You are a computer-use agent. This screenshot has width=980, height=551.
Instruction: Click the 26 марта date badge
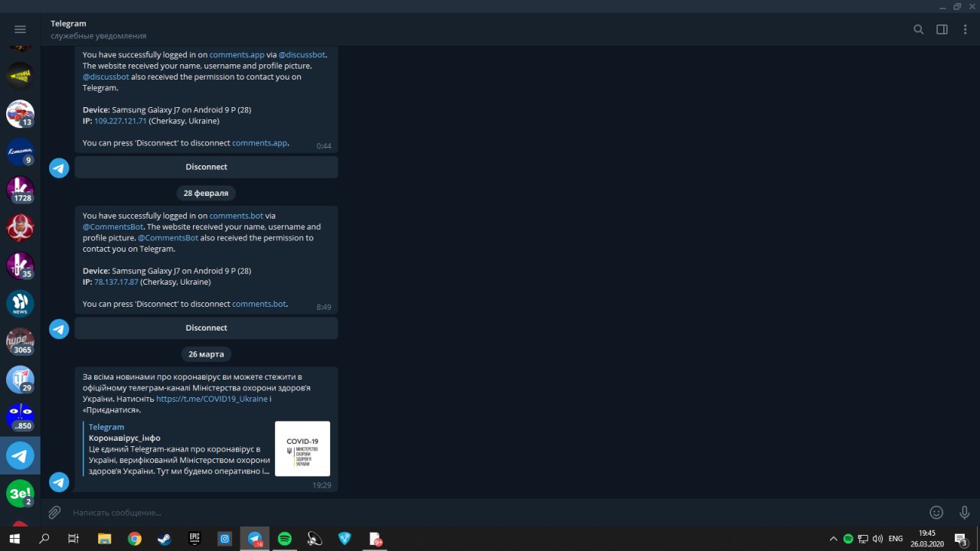[x=206, y=354]
